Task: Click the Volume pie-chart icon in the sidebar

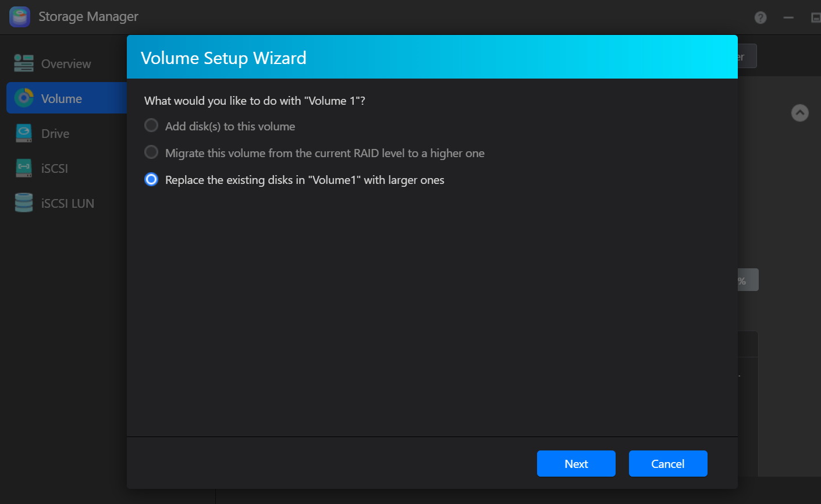Action: pyautogui.click(x=23, y=98)
